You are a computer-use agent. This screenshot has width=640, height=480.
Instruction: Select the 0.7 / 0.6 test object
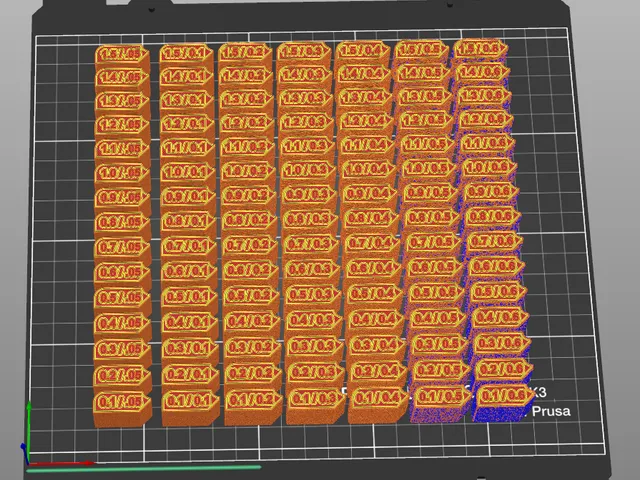(496, 241)
